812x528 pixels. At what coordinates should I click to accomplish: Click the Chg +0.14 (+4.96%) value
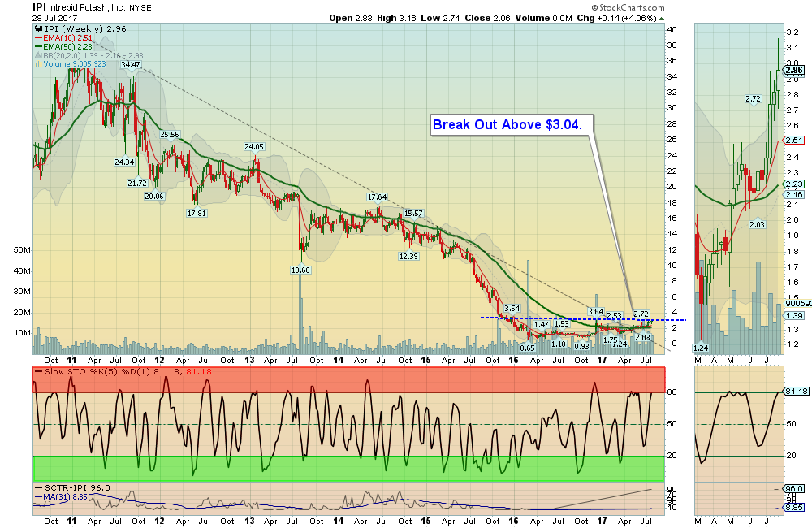pyautogui.click(x=617, y=18)
